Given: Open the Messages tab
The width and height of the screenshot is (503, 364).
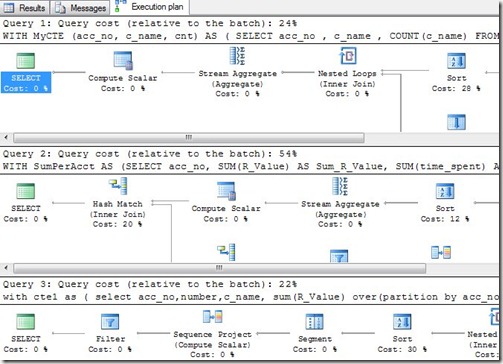Looking at the screenshot, I should coord(80,8).
